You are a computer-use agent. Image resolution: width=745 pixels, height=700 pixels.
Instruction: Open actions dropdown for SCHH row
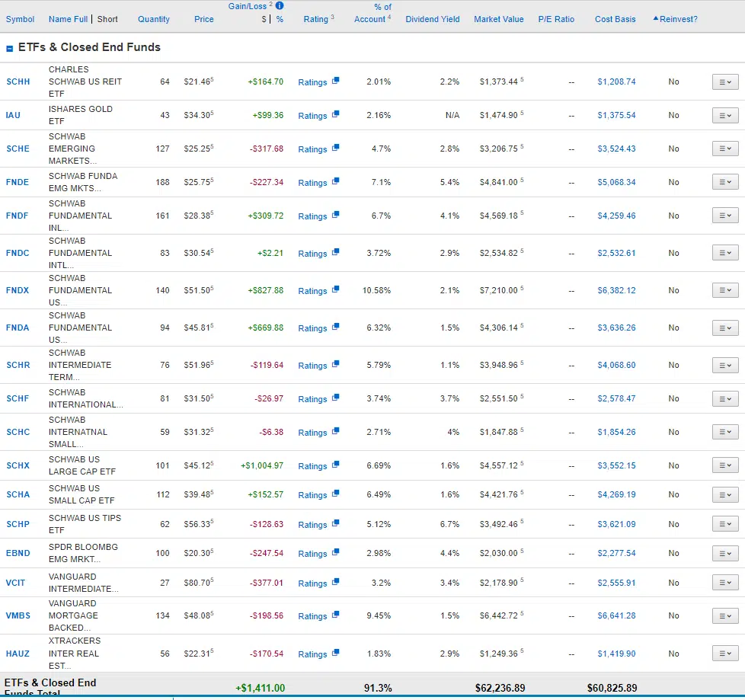[x=725, y=82]
